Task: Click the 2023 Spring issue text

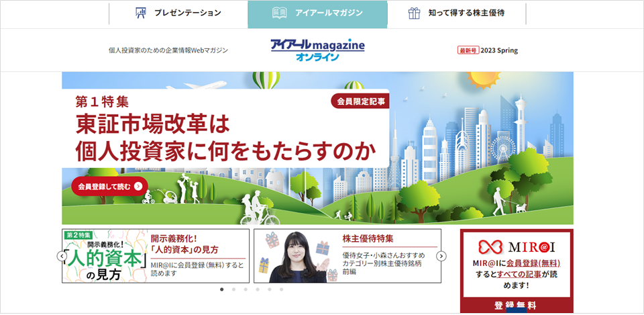Action: click(x=499, y=50)
